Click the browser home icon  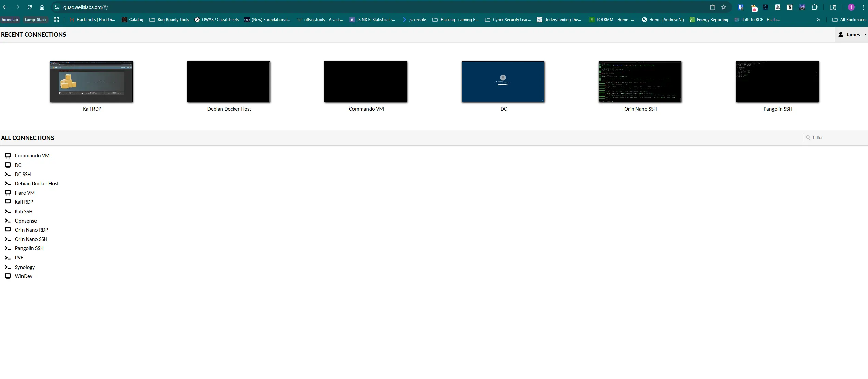(x=42, y=7)
